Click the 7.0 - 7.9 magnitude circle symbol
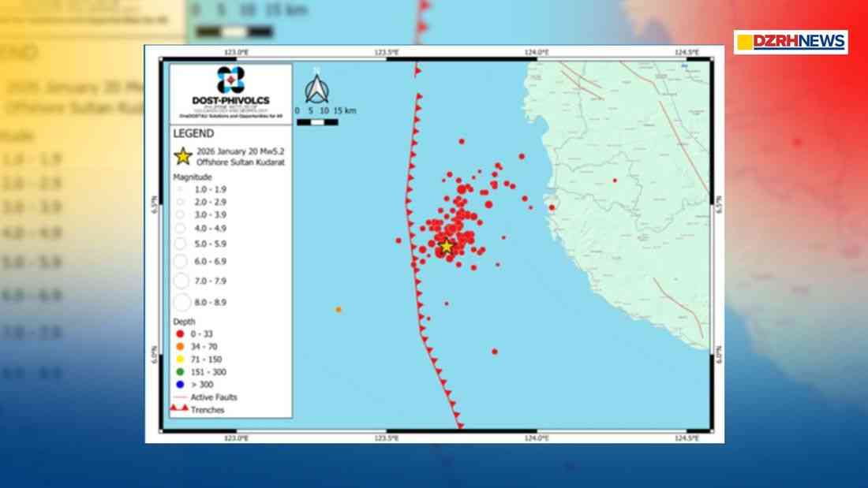The height and width of the screenshot is (488, 868). point(181,281)
